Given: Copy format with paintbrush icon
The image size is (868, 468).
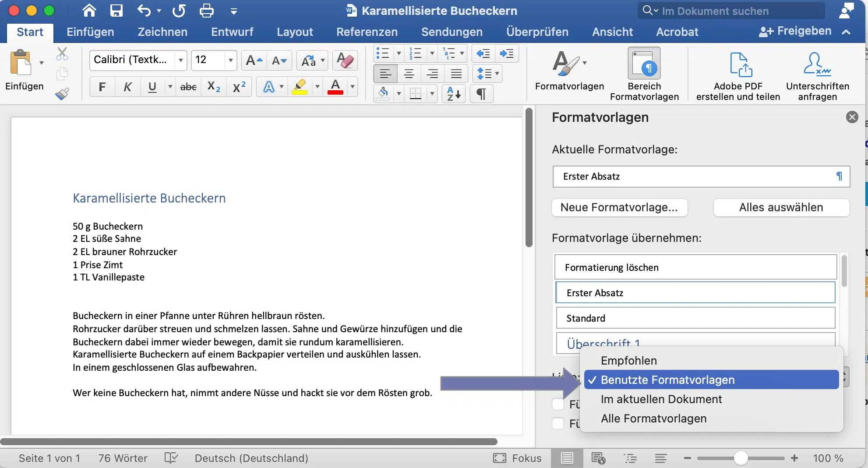Looking at the screenshot, I should click(x=62, y=93).
